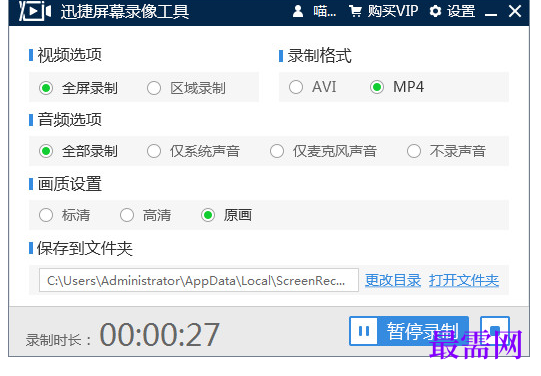Select 不录声音 audio option
The width and height of the screenshot is (541, 376).
click(446, 151)
